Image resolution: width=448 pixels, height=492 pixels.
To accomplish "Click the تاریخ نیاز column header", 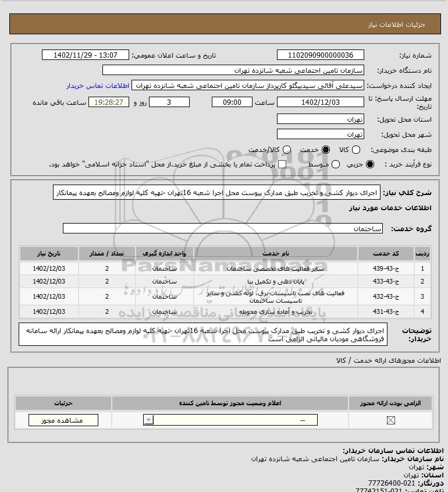I will coord(49,253).
